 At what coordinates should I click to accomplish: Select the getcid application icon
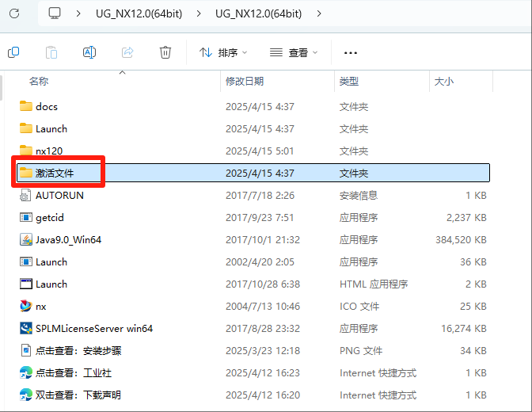click(x=26, y=217)
